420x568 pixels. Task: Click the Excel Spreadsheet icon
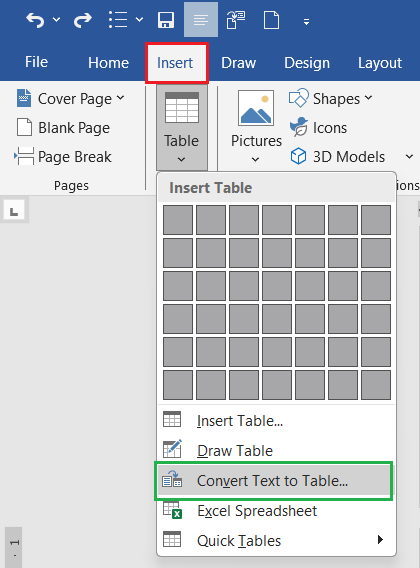pos(172,510)
